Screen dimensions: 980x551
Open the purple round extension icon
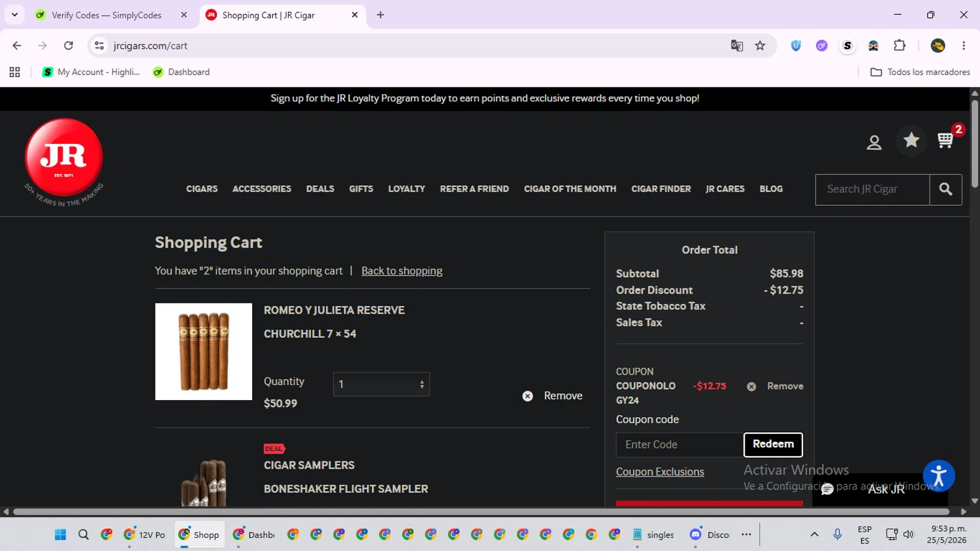tap(822, 46)
